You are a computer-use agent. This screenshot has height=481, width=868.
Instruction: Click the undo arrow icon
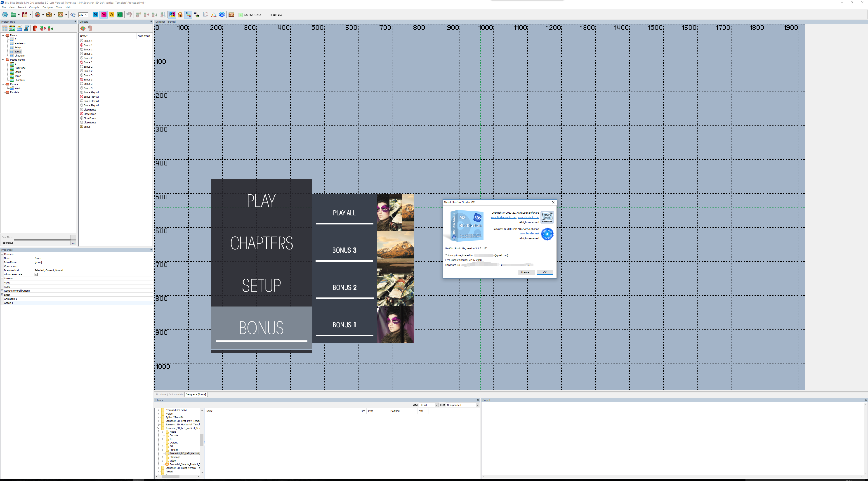point(129,15)
